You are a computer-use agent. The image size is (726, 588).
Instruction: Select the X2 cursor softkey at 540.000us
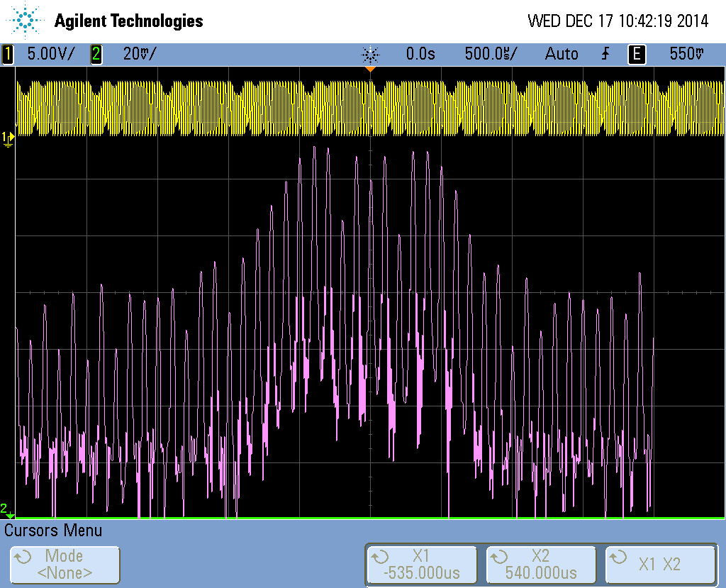[540, 565]
